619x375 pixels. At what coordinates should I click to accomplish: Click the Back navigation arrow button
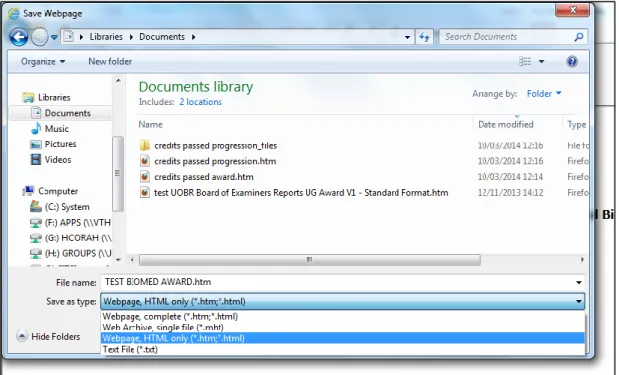(x=19, y=38)
